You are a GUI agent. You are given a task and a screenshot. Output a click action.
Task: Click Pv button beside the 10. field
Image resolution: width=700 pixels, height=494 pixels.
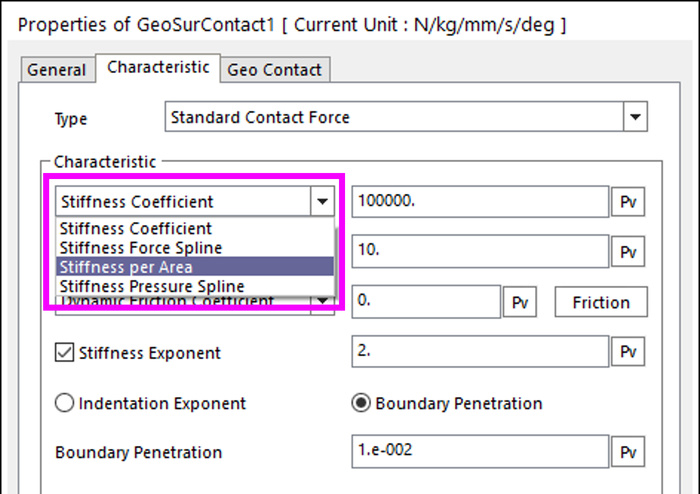pyautogui.click(x=628, y=252)
